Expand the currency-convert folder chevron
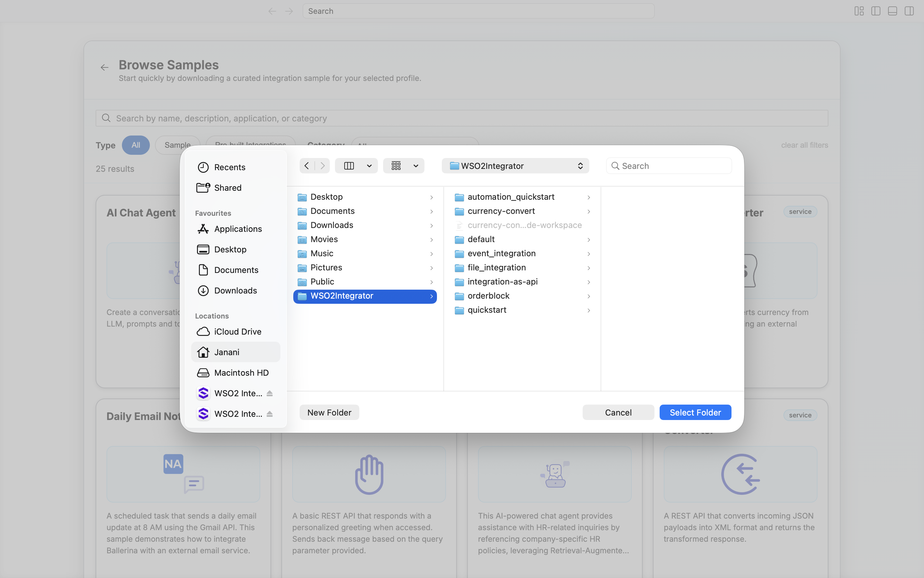924x578 pixels. pyautogui.click(x=589, y=211)
